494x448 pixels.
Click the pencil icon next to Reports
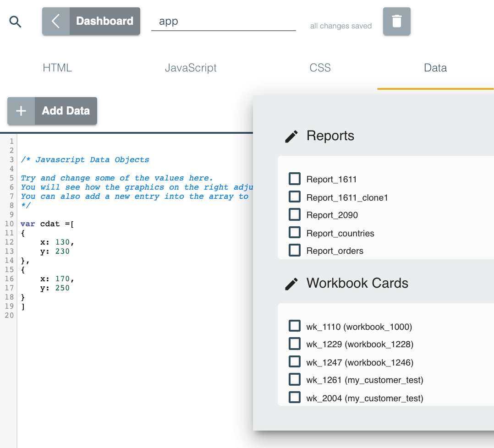pyautogui.click(x=291, y=136)
